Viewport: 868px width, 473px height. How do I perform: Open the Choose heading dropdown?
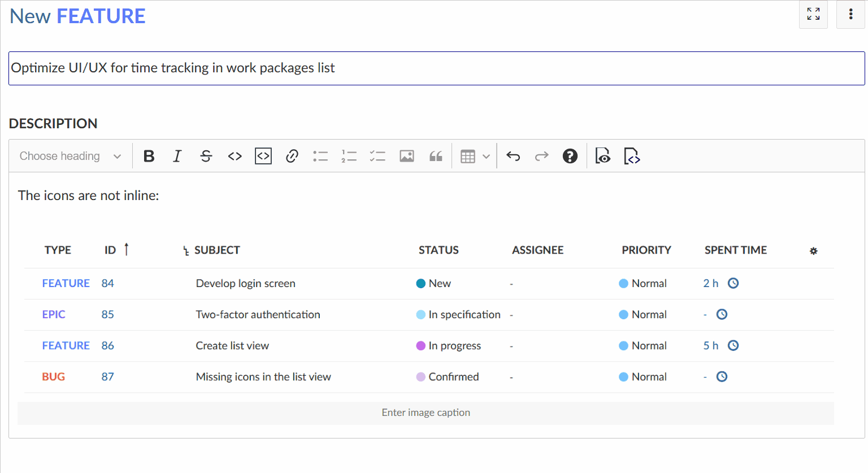tap(69, 156)
